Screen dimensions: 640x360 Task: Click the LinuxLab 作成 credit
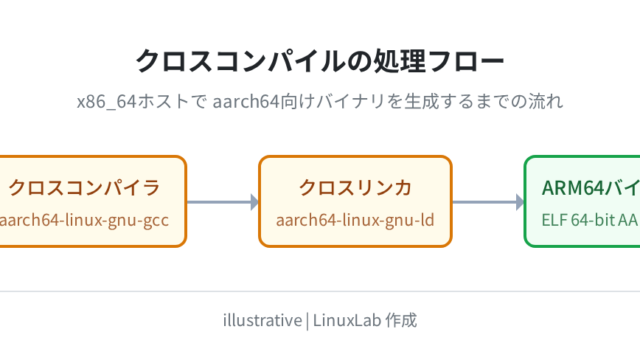click(365, 320)
